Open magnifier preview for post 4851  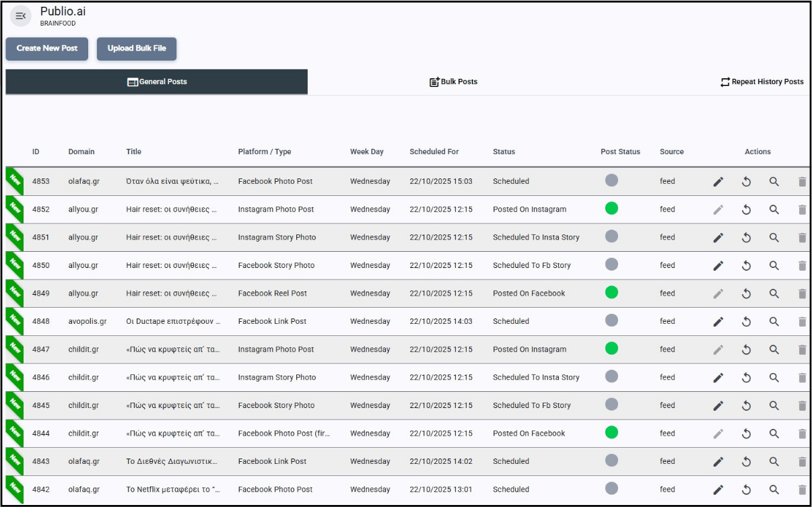(774, 238)
